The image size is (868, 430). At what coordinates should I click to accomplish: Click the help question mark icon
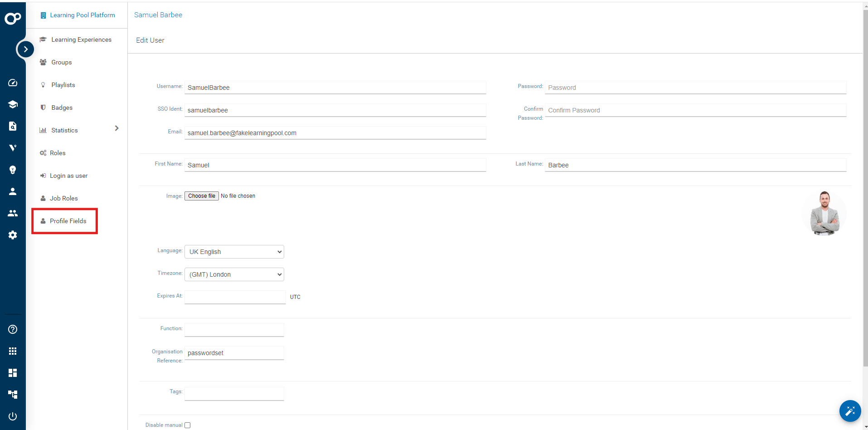point(13,329)
